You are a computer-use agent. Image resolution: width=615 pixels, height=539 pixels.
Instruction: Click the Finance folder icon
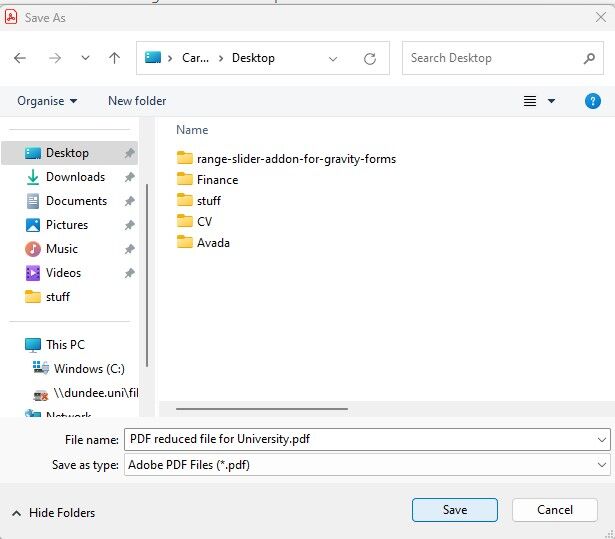(185, 179)
